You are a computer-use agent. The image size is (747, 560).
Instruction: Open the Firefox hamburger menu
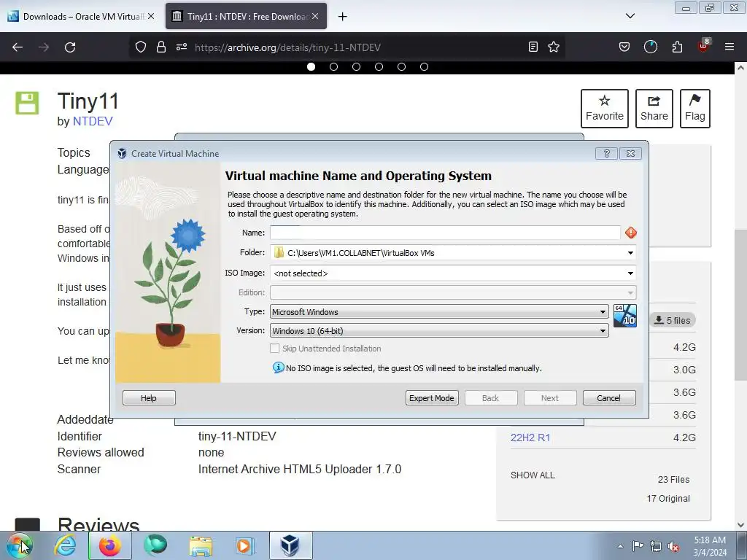(729, 47)
